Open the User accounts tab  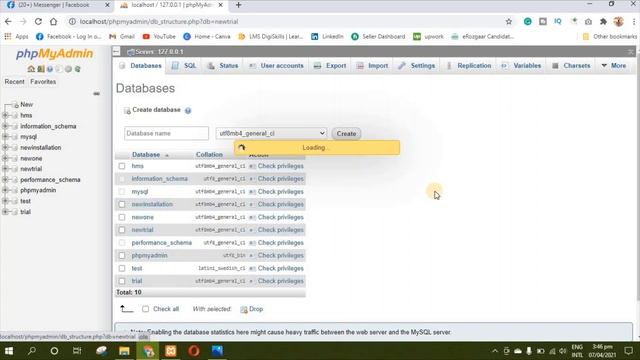point(276,66)
